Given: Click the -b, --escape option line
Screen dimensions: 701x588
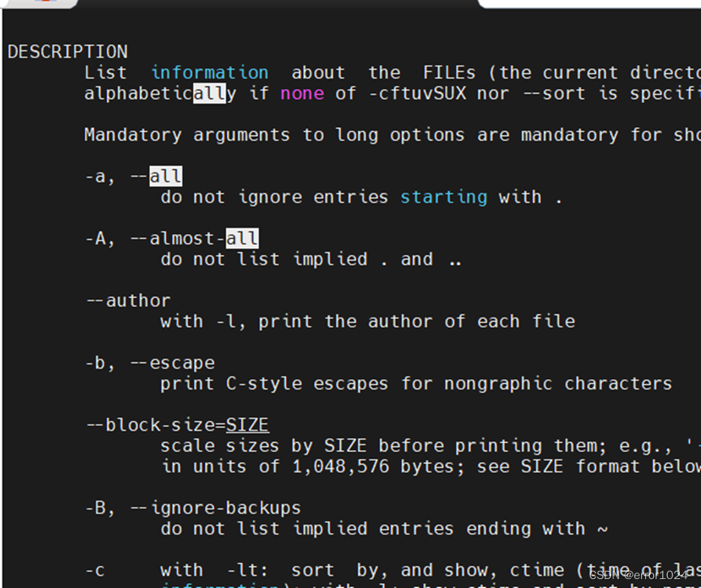Looking at the screenshot, I should [150, 363].
